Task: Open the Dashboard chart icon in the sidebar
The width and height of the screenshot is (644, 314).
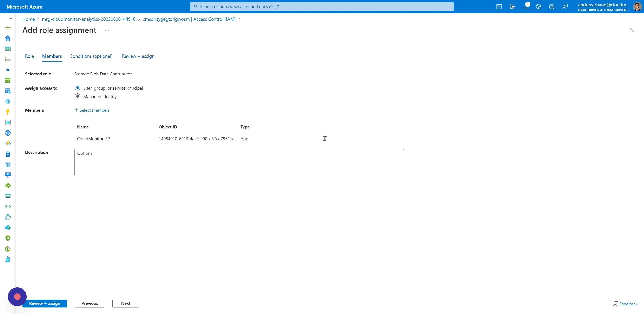Action: (x=8, y=48)
